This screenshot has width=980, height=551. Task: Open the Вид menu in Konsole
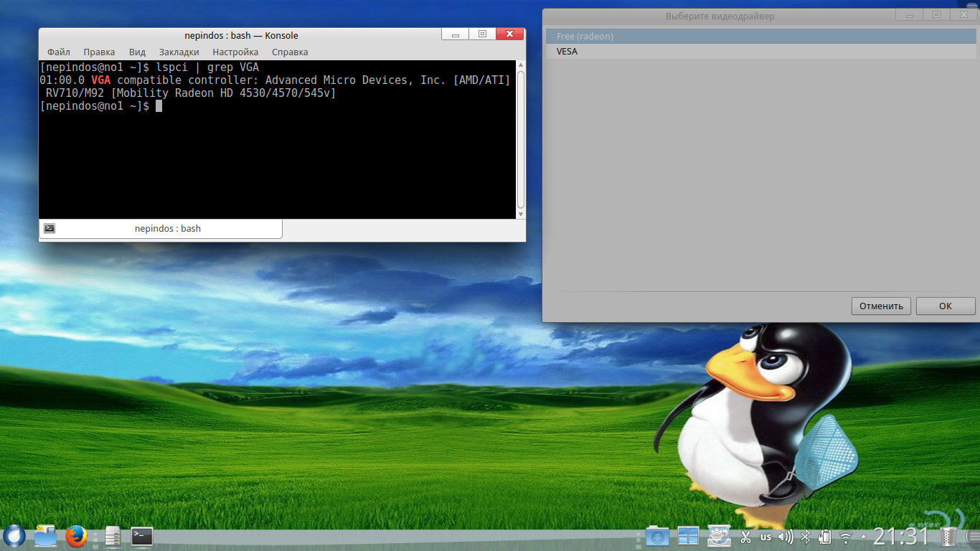click(x=137, y=52)
